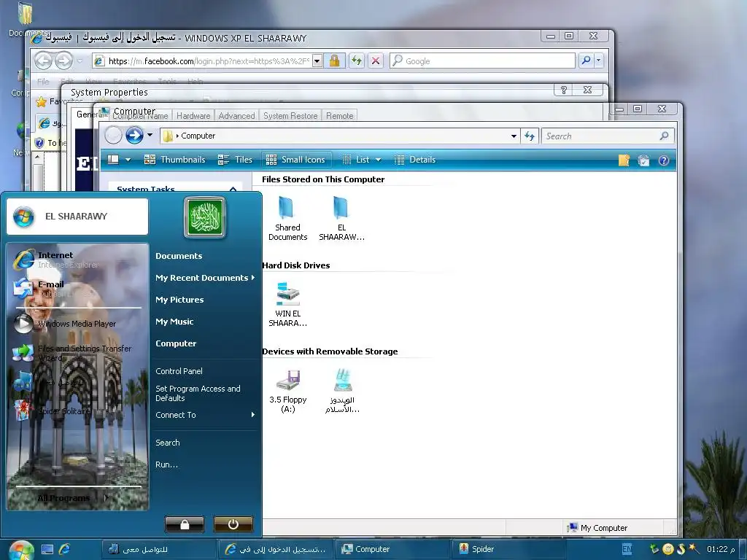Switch to Computer taskbar button

392,549
